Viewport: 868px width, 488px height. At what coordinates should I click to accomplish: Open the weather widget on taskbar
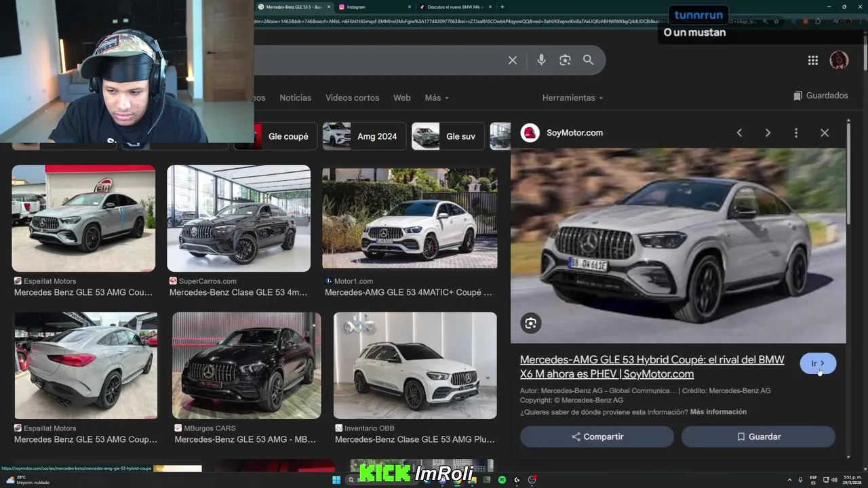pos(27,480)
